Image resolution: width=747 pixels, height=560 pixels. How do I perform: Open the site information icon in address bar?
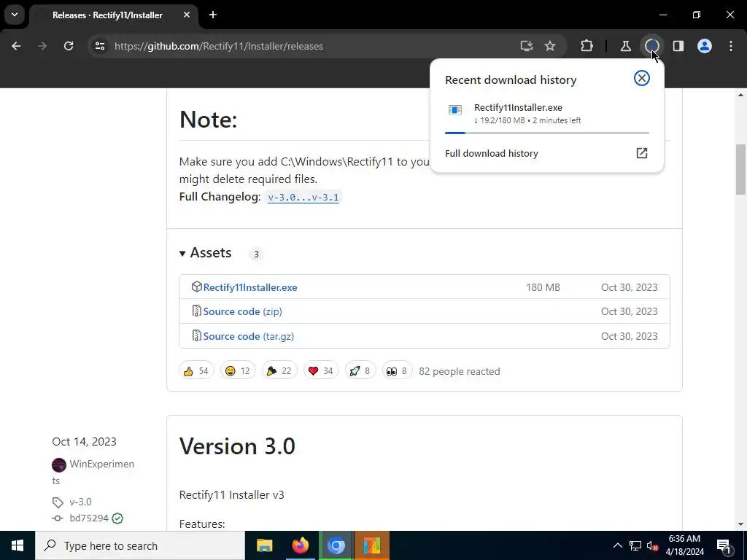point(99,46)
